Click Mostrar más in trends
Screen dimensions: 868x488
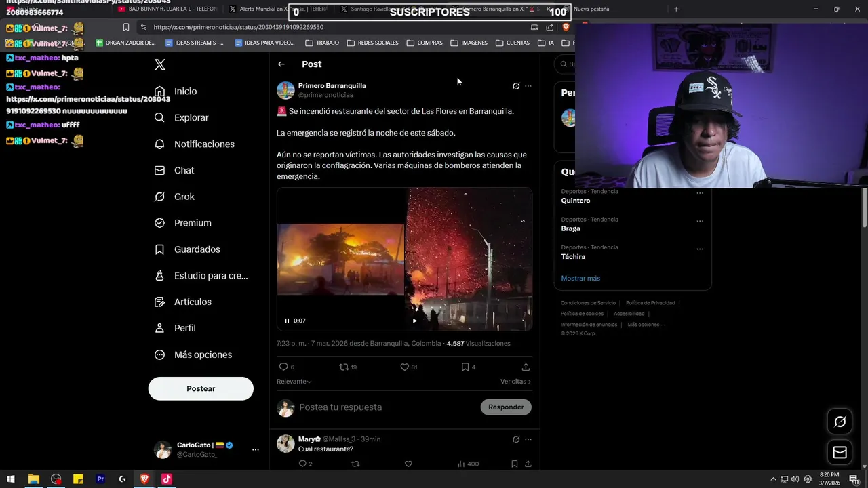point(580,279)
